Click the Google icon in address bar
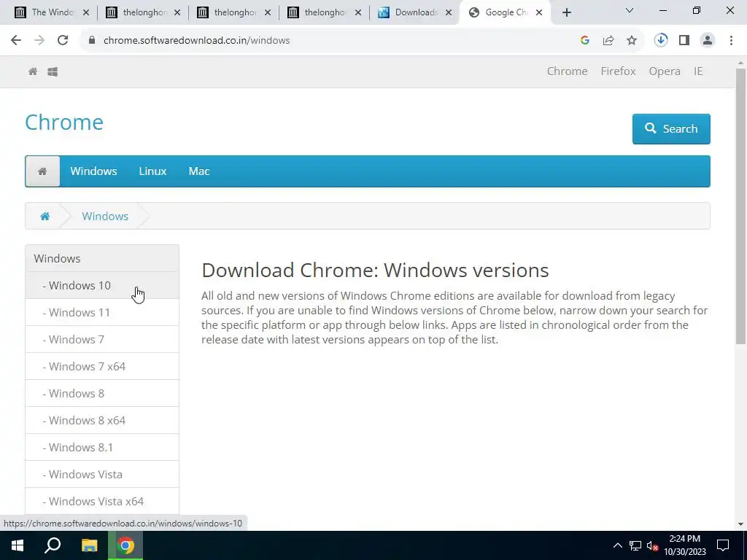 [x=585, y=41]
